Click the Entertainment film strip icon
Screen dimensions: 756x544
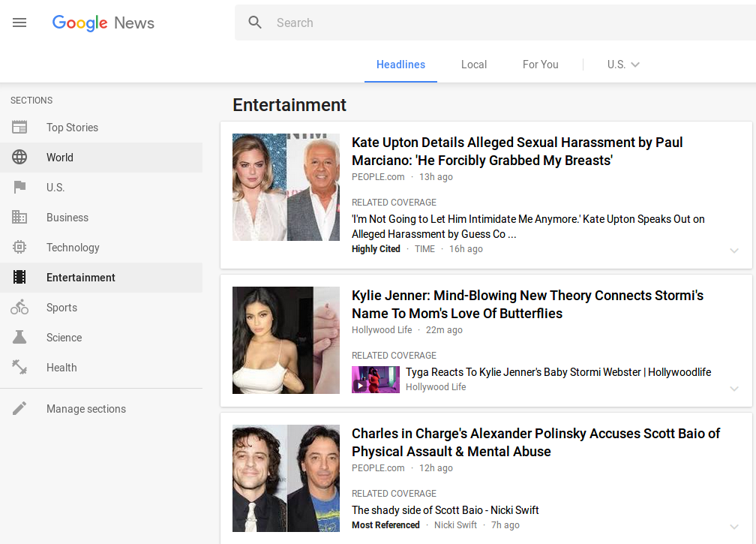coord(19,277)
